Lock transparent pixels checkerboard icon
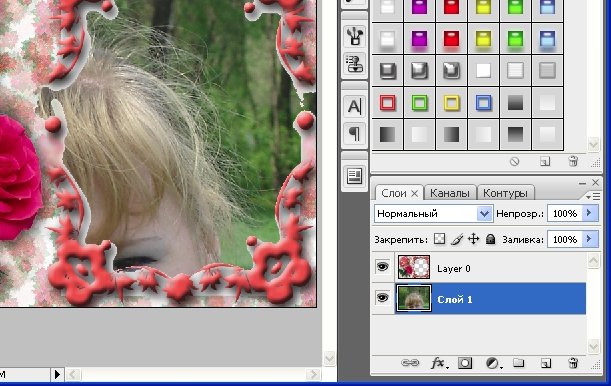The width and height of the screenshot is (611, 386). [x=440, y=239]
